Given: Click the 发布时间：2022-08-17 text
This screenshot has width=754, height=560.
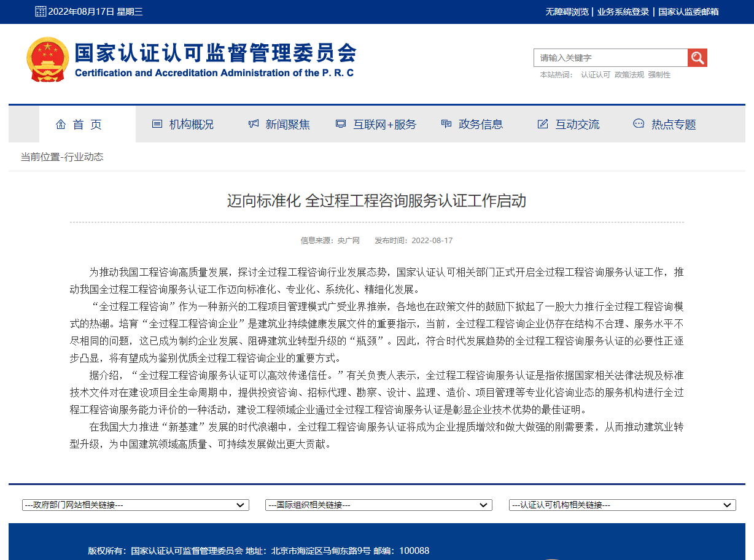Looking at the screenshot, I should click(x=414, y=240).
